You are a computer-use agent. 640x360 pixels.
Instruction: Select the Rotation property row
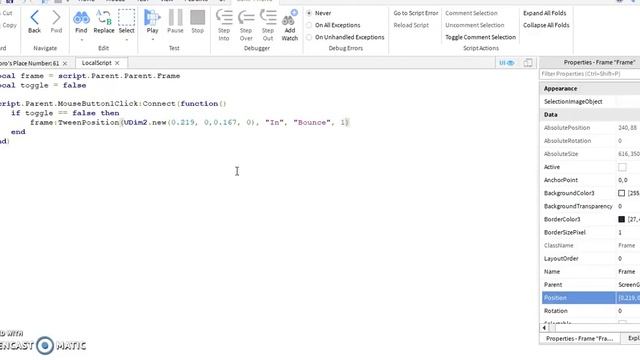click(591, 311)
